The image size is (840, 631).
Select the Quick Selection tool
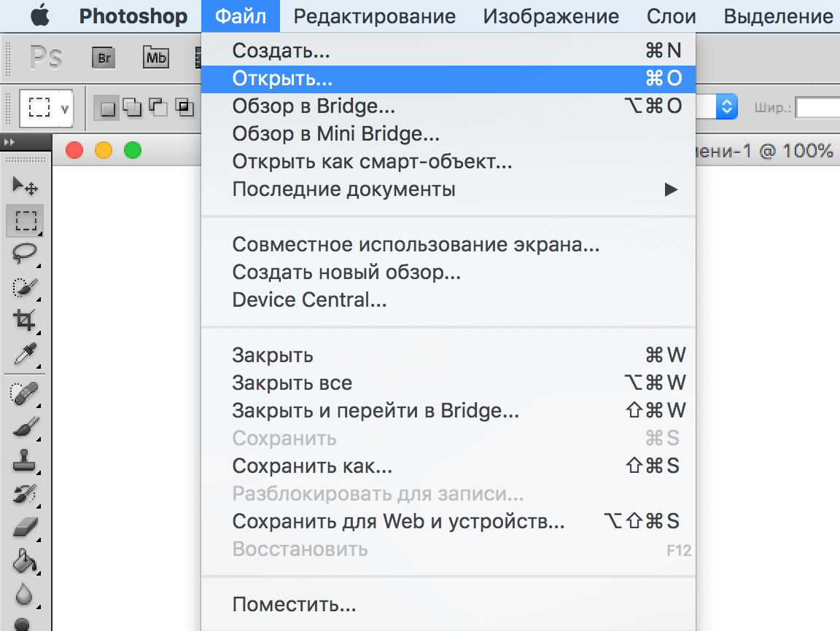point(24,287)
